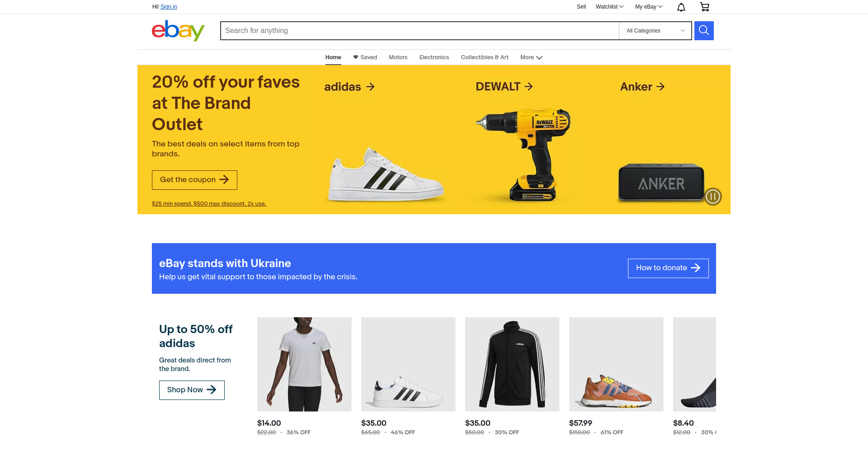Viewport: 868px width, 470px height.
Task: Expand the All Categories dropdown
Action: point(655,31)
